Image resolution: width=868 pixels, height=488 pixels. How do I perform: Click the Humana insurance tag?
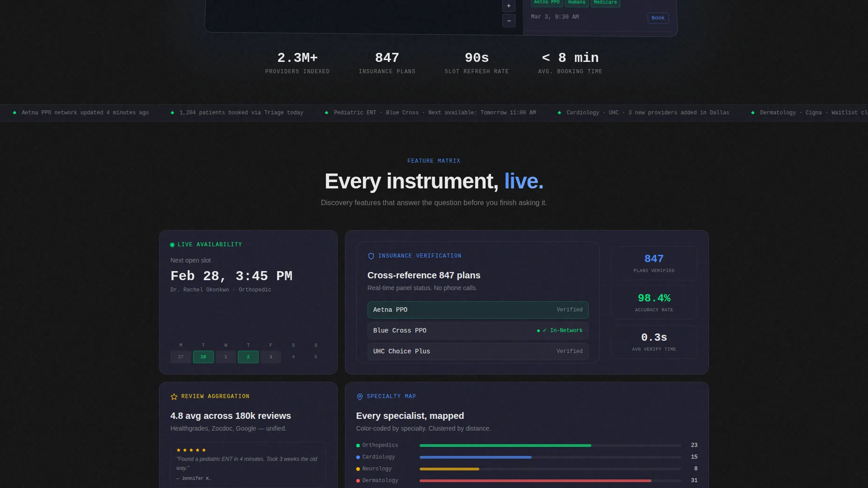(576, 3)
